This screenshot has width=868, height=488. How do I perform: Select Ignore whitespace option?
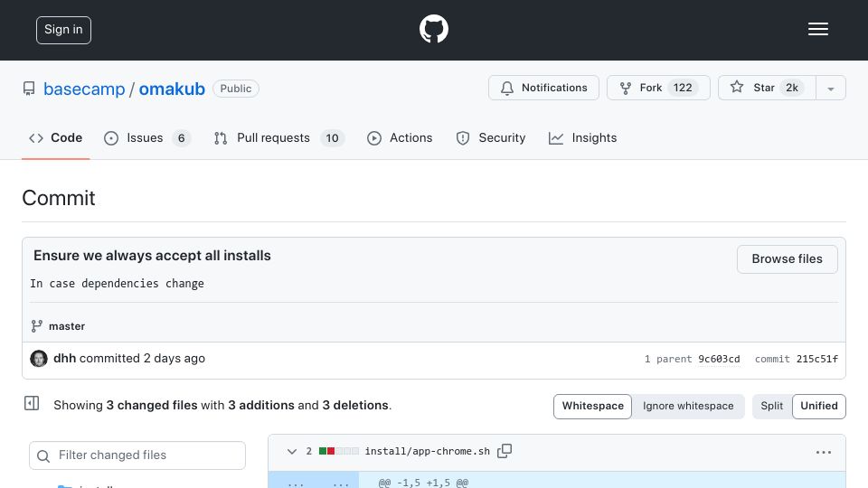tap(688, 406)
